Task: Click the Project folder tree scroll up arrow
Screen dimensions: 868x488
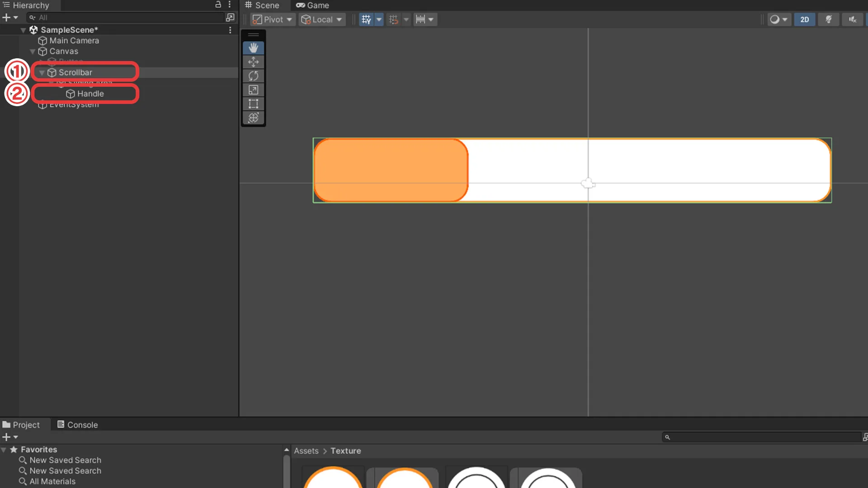Action: tap(287, 450)
